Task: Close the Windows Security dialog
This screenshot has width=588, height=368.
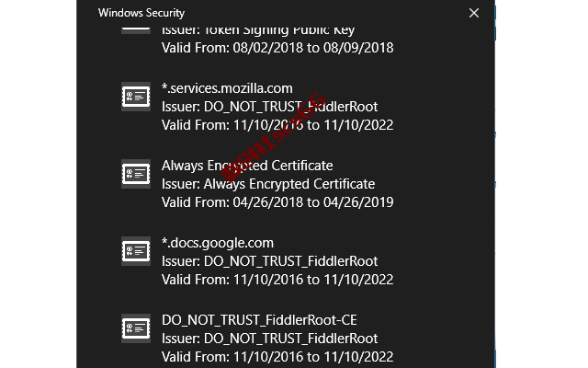Action: click(x=474, y=13)
